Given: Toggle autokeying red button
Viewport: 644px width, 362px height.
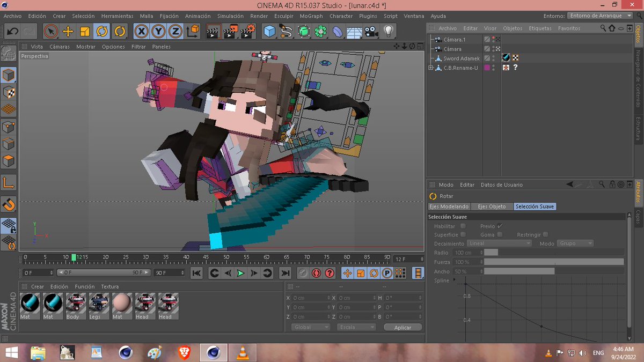Looking at the screenshot, I should [x=316, y=273].
